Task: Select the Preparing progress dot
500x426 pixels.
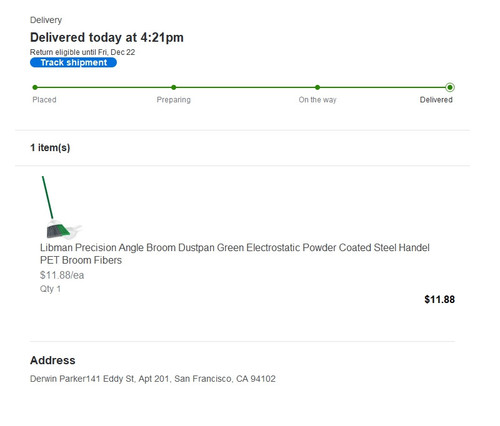Action: (x=173, y=87)
